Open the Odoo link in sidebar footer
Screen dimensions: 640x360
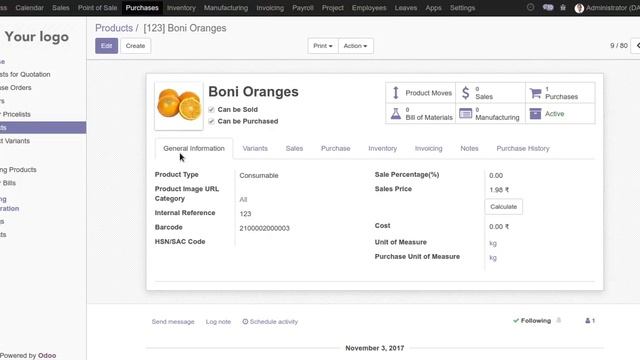coord(47,356)
